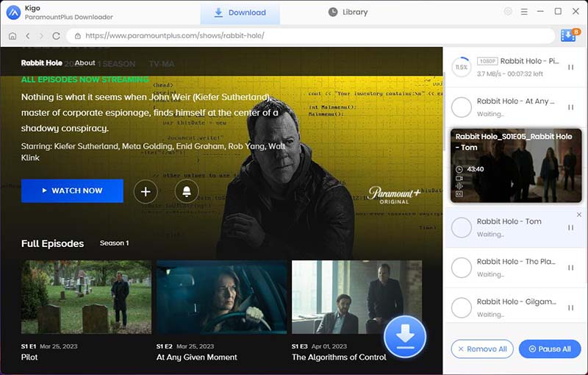Add Rabbit Hole to watchlist
This screenshot has height=375, width=588.
[x=146, y=192]
